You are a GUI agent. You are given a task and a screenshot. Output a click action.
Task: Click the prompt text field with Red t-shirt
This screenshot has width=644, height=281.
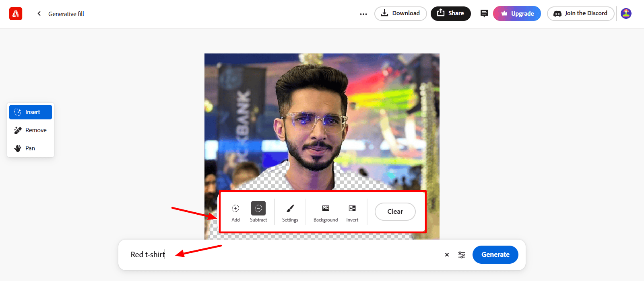[282, 255]
